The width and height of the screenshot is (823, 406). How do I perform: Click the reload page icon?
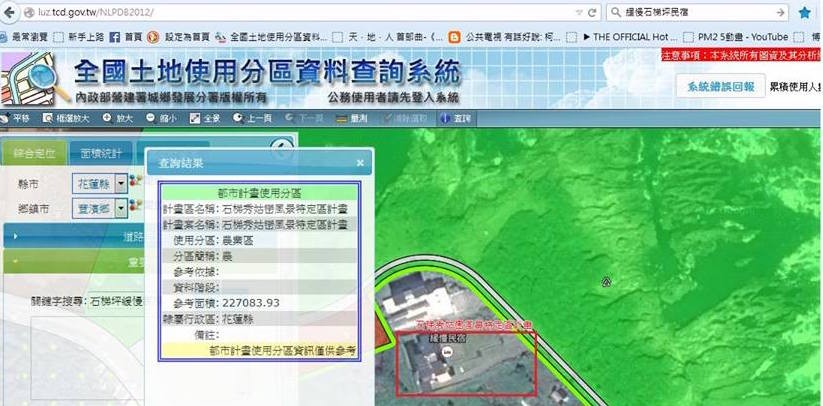point(592,13)
